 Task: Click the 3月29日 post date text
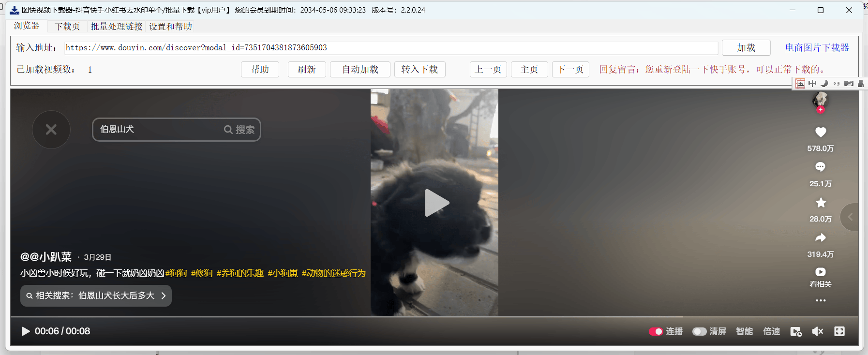click(x=97, y=257)
